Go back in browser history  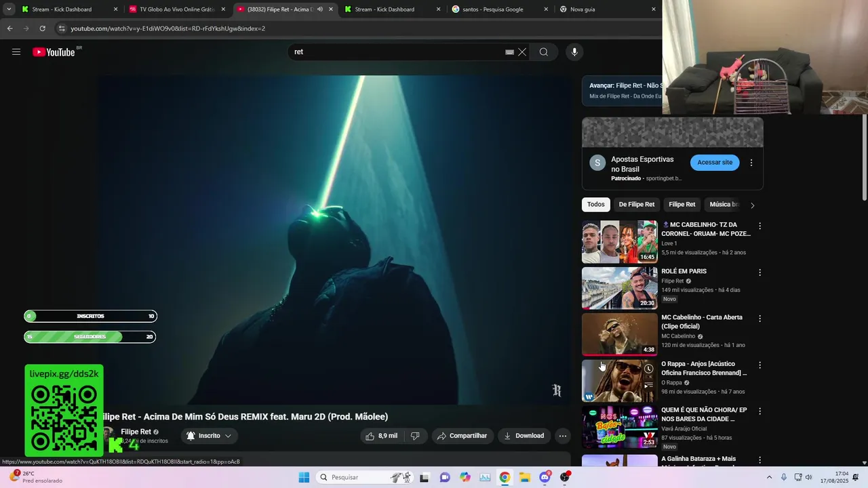(x=9, y=28)
